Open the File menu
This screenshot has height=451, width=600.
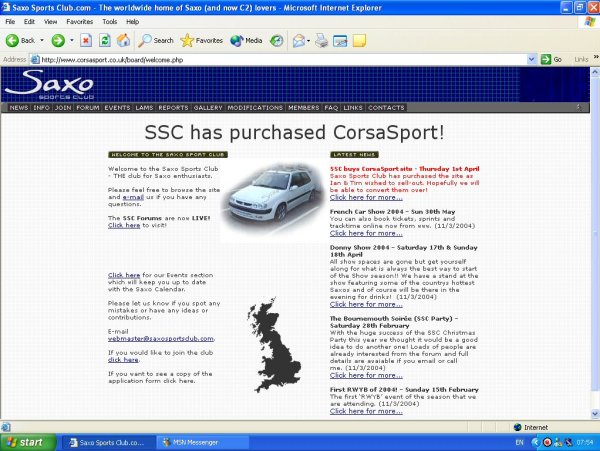coord(10,21)
